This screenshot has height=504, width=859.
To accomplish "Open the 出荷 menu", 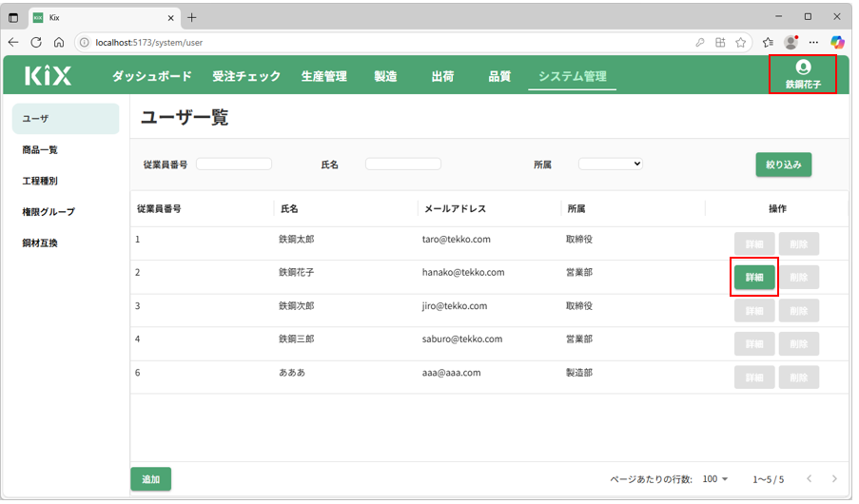I will point(442,76).
